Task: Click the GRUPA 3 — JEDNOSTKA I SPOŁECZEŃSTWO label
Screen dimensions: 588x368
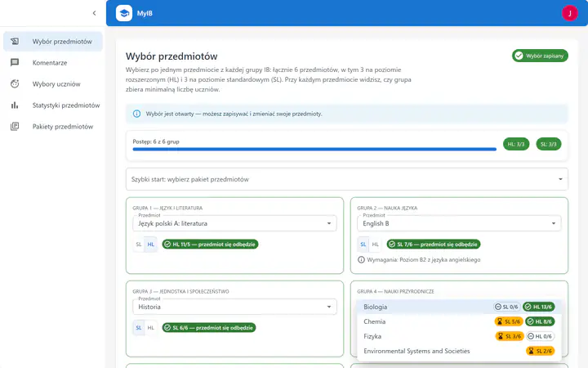Action: 180,291
